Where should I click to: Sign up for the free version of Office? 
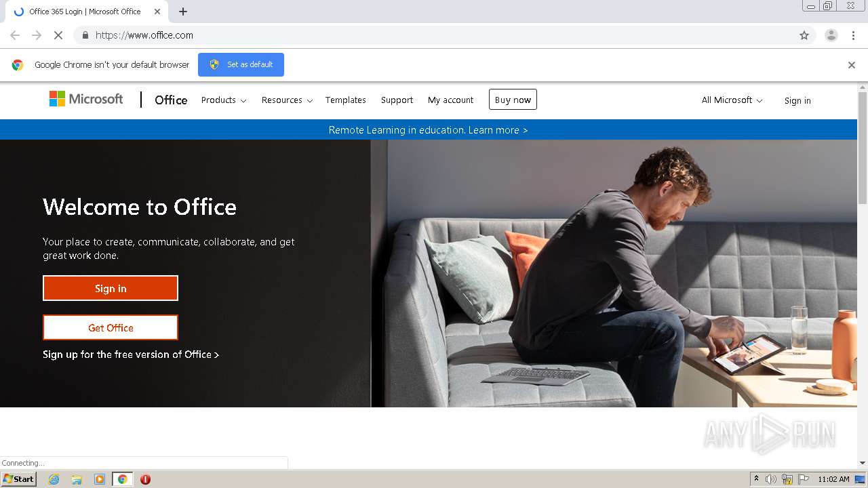pyautogui.click(x=131, y=354)
